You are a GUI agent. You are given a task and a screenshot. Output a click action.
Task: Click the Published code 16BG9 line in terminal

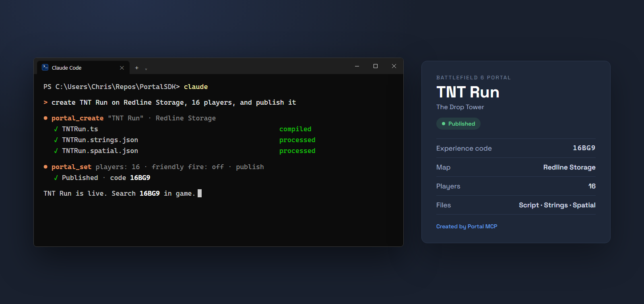[102, 178]
